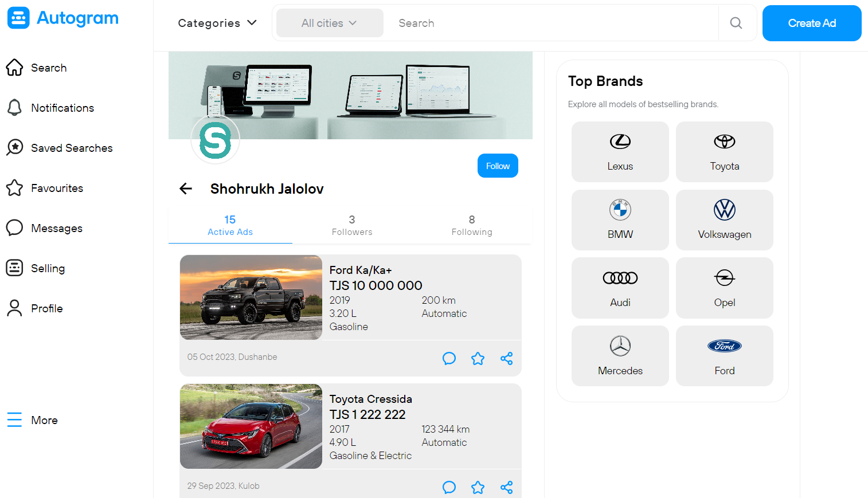Select the Opel brand tile
Screen dimensions: 868x498
(x=725, y=288)
